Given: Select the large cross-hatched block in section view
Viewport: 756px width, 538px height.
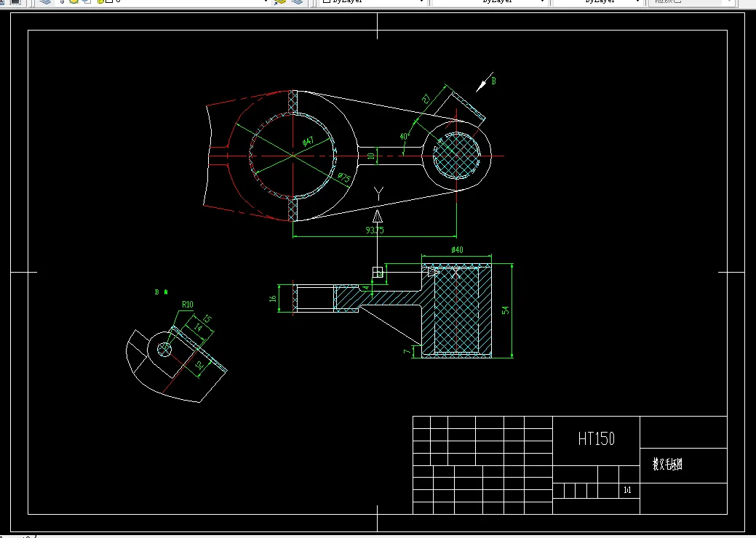Looking at the screenshot, I should tap(457, 310).
